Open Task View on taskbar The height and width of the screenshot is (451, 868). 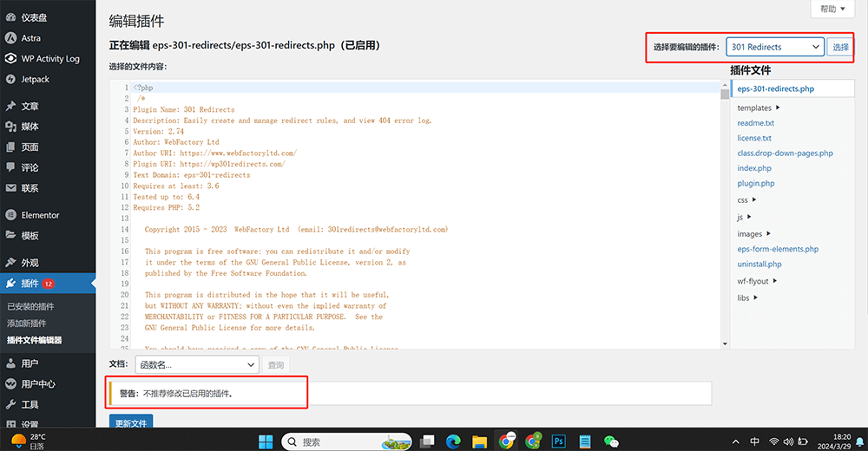tap(427, 441)
